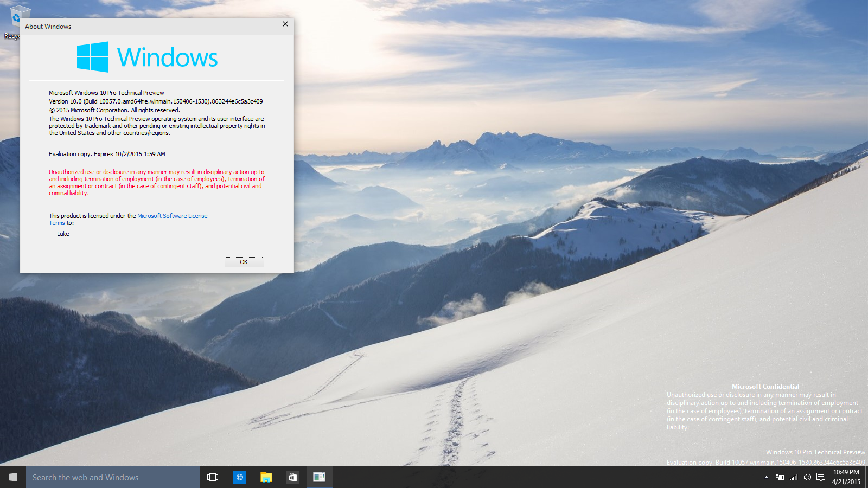This screenshot has width=868, height=488.
Task: Open the volume speaker tray icon
Action: point(807,477)
